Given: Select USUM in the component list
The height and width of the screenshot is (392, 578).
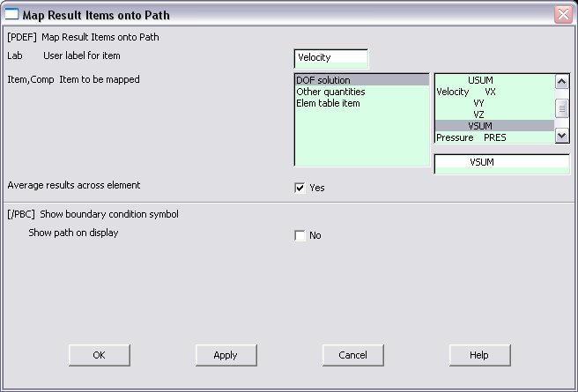Looking at the screenshot, I should (x=494, y=80).
